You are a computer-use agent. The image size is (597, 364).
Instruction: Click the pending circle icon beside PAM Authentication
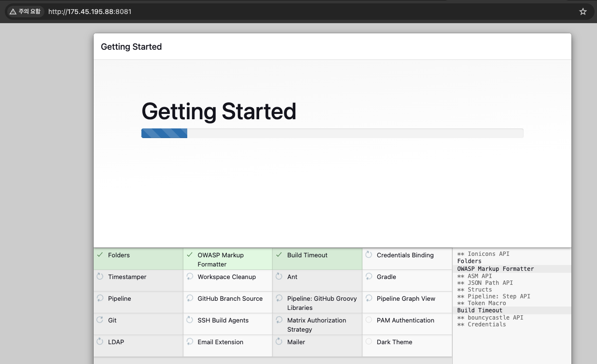[x=369, y=320]
